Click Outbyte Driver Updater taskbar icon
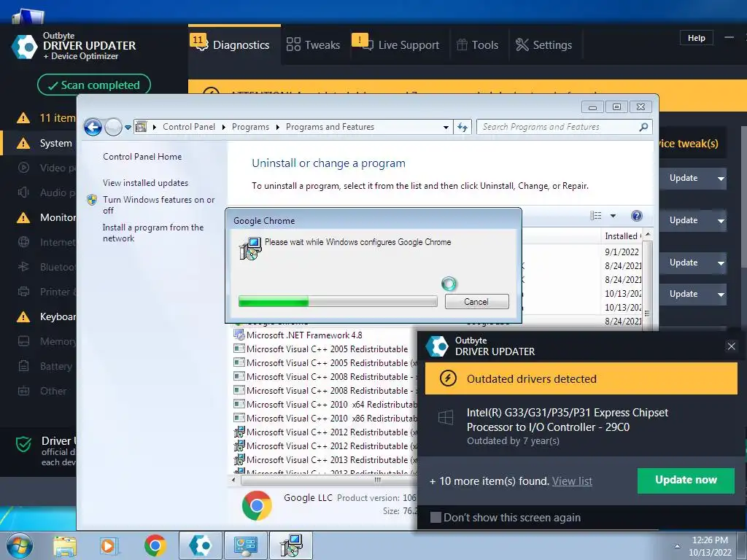Screen dimensions: 747x560 point(200,545)
